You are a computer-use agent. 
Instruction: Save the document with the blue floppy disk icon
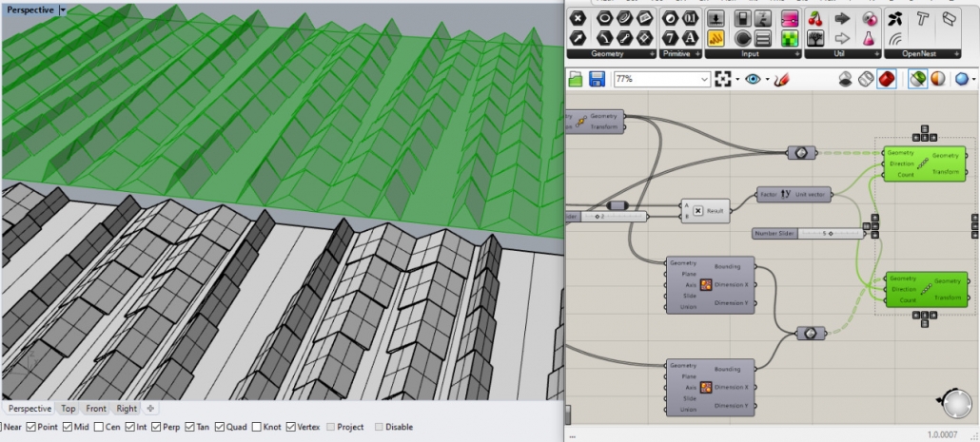(x=597, y=79)
